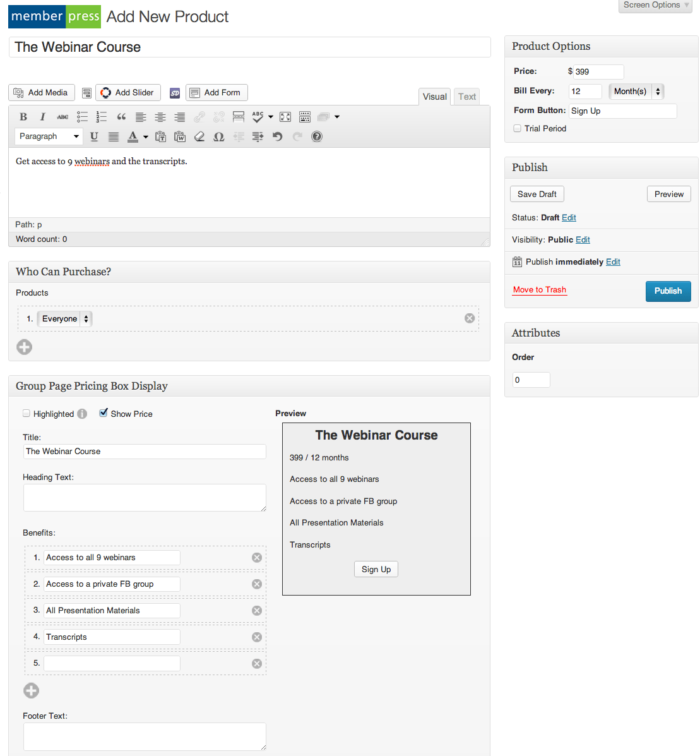
Task: Open the Month(s) billing period dropdown
Action: 636,92
